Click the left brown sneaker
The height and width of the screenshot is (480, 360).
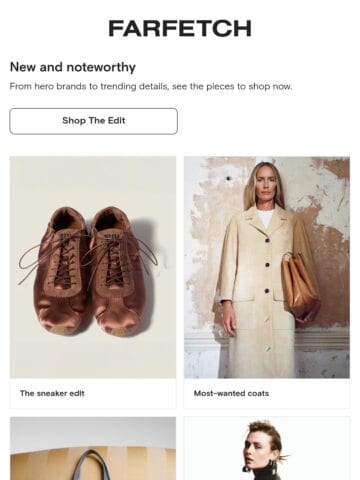point(63,270)
